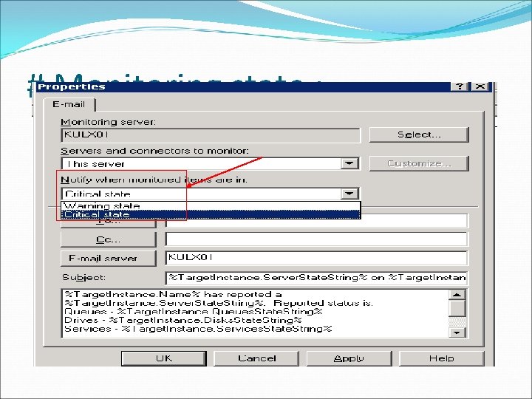Click the To recipient field
This screenshot has height=399, width=532.
coord(316,222)
